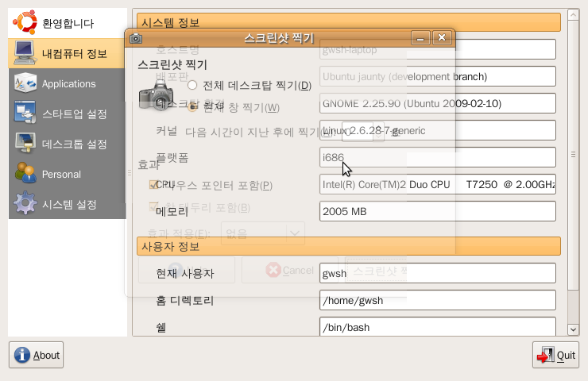Open the 환영합니다 welcome page
588x381 pixels.
68,23
